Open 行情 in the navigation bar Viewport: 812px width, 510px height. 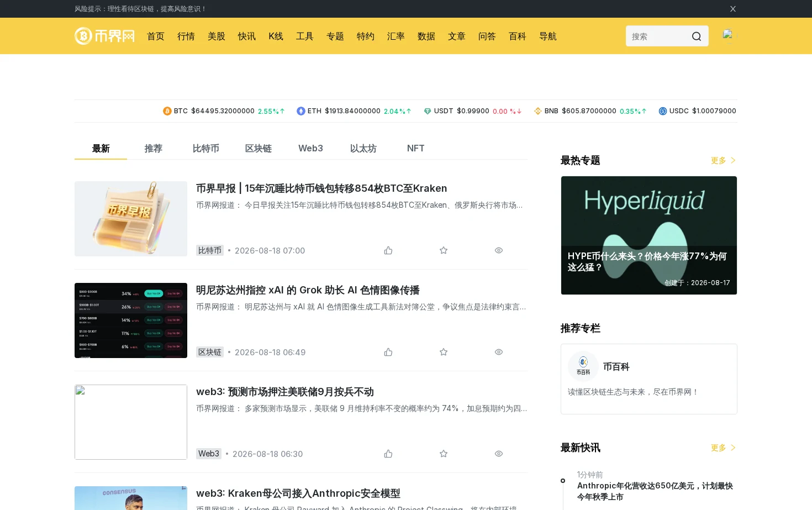(186, 36)
